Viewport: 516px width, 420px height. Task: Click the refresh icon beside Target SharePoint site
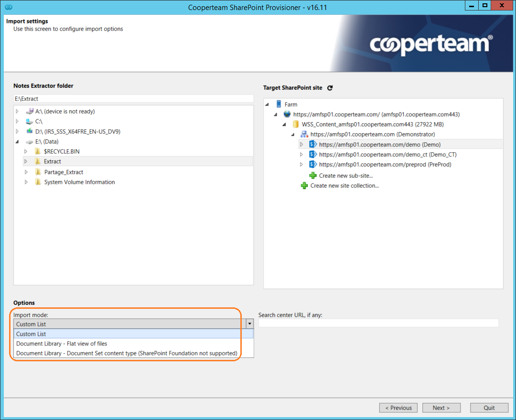pos(330,87)
